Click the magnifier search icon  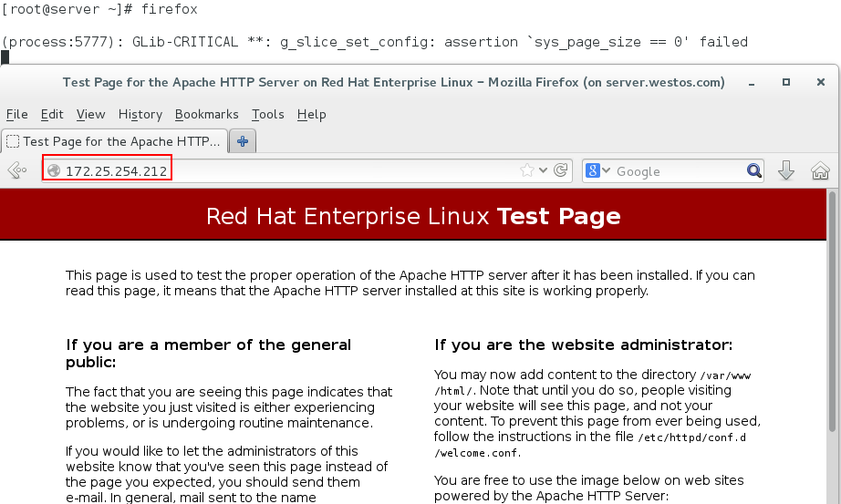[754, 170]
